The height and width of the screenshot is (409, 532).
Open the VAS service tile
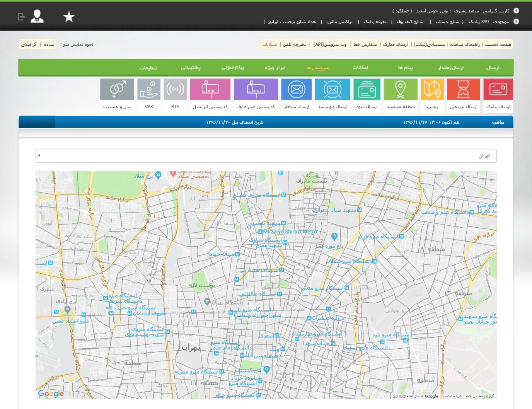[x=149, y=95]
